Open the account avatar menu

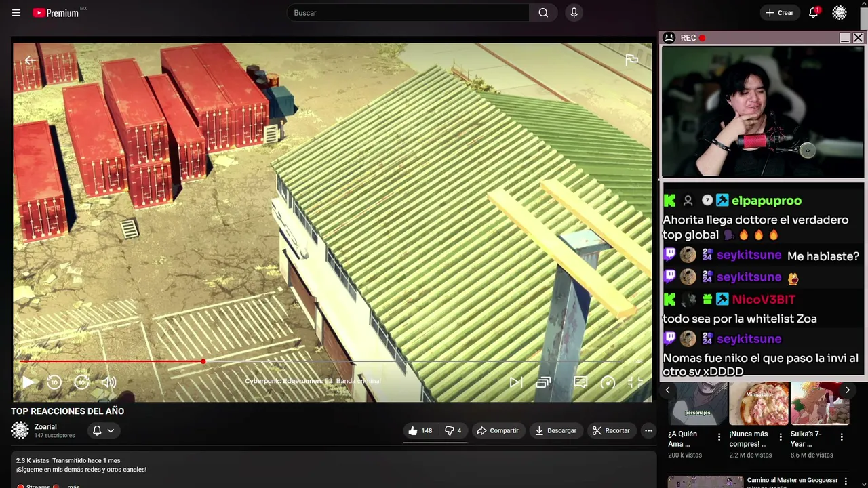pyautogui.click(x=840, y=13)
